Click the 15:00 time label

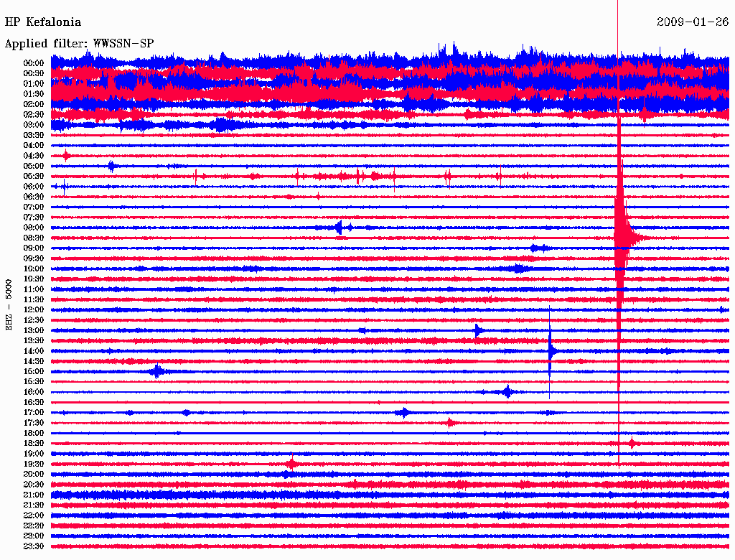point(34,371)
